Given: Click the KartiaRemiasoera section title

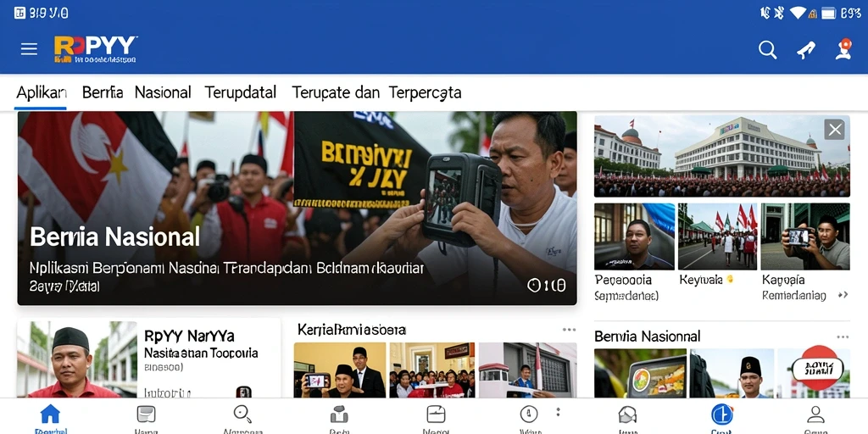Looking at the screenshot, I should click(352, 330).
